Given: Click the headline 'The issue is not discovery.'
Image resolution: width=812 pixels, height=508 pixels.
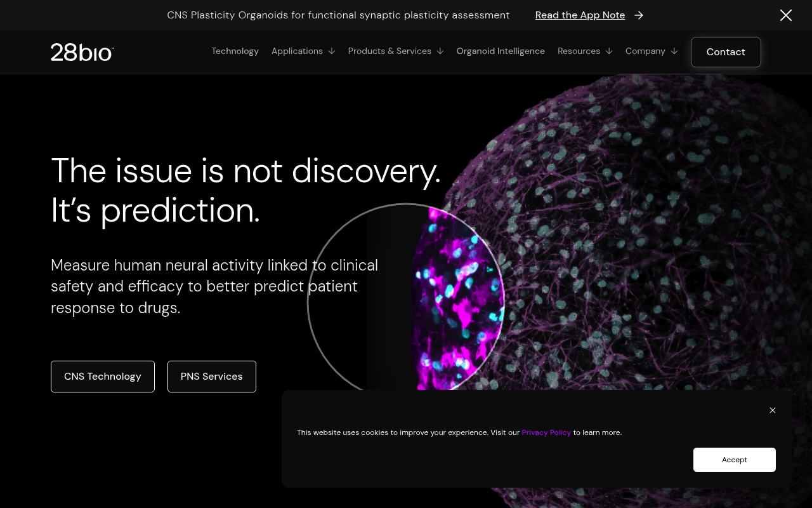Looking at the screenshot, I should click(x=246, y=171).
